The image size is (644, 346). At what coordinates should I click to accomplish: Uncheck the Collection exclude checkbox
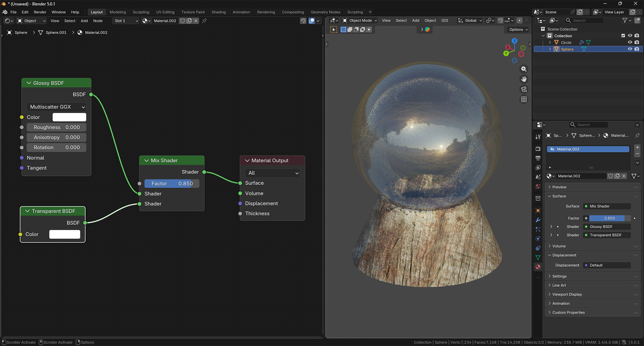(x=623, y=36)
